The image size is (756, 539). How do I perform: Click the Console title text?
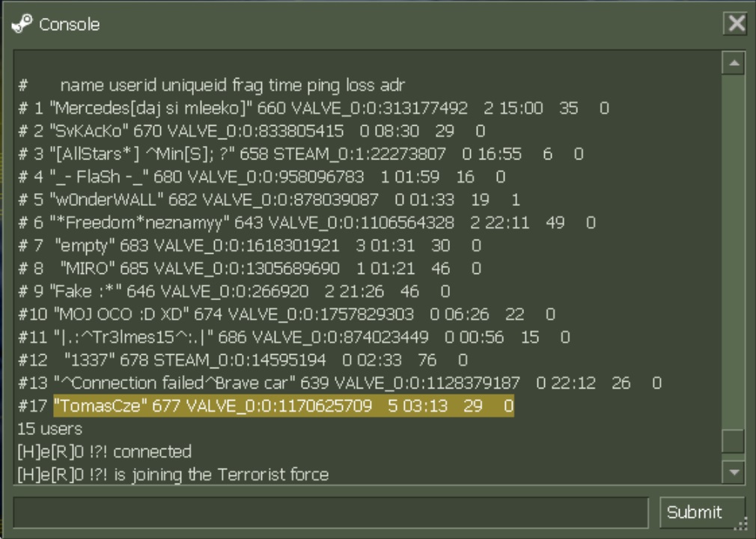click(x=69, y=25)
